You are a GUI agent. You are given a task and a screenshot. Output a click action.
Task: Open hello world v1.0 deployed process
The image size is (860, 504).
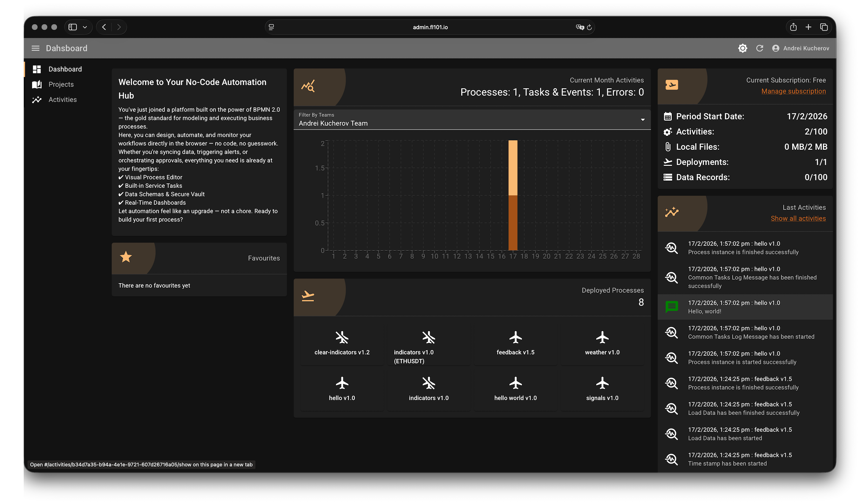coord(515,389)
